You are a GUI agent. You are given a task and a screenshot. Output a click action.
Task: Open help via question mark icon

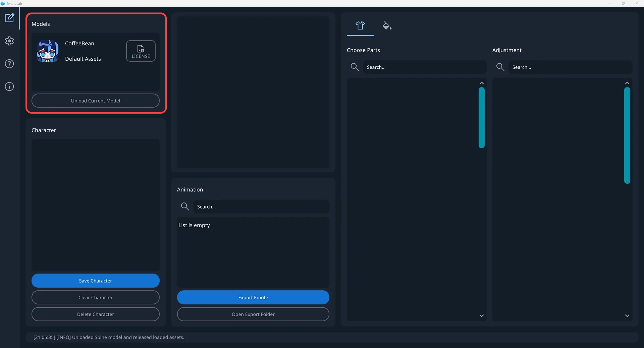(9, 64)
